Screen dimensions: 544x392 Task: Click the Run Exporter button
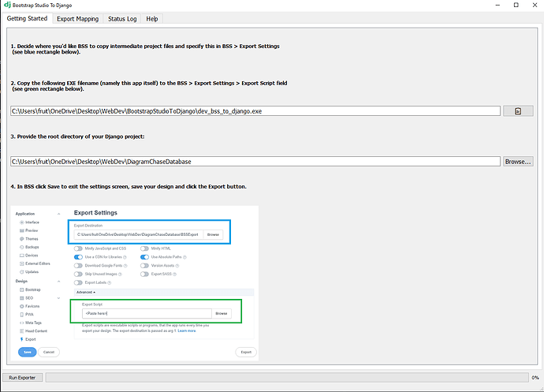point(22,378)
